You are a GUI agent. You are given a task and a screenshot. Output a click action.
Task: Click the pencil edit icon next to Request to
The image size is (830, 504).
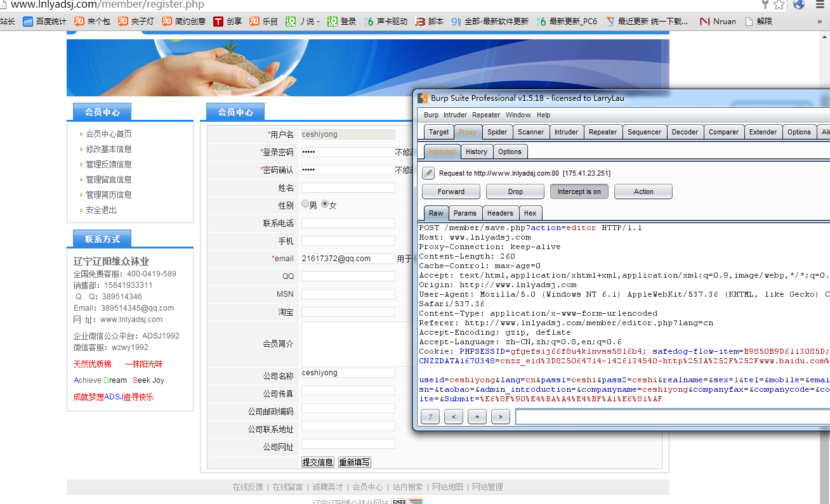428,173
